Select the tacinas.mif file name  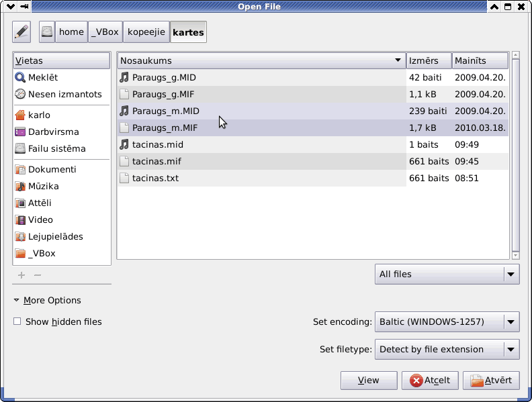(157, 161)
